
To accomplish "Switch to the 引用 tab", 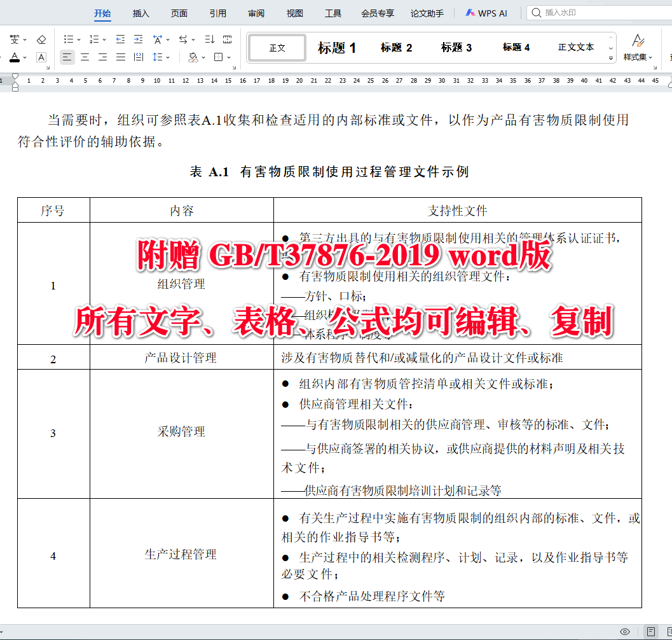I will click(x=217, y=13).
